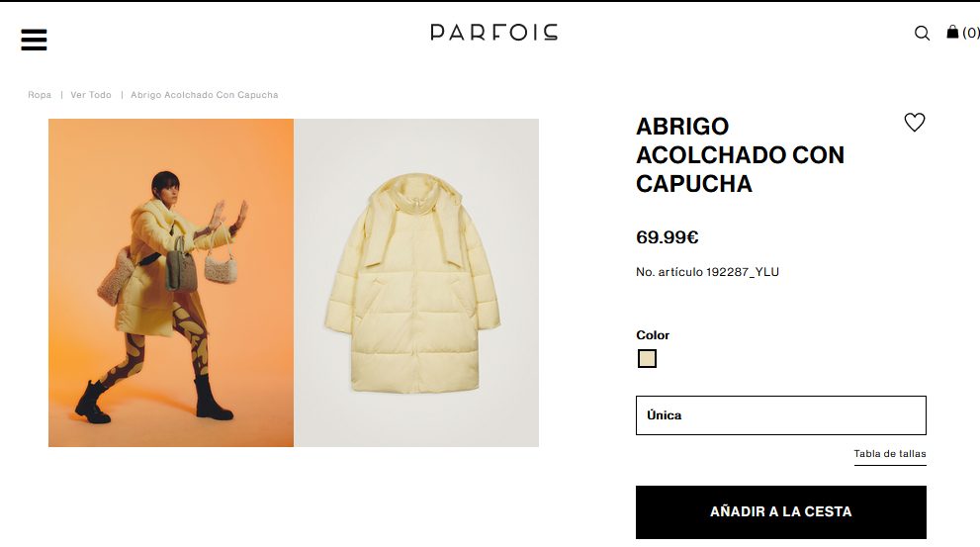Open the Única size dropdown
The image size is (980, 547).
tap(780, 415)
